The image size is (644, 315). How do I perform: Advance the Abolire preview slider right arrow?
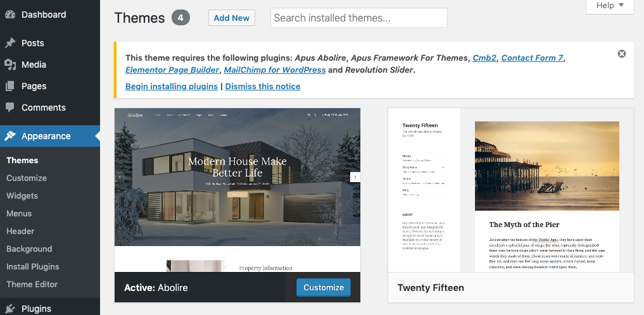355,176
